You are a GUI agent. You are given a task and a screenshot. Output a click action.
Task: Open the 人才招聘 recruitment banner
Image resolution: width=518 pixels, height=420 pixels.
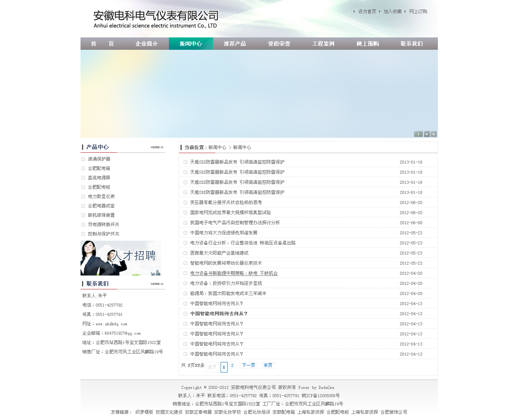[x=121, y=258]
